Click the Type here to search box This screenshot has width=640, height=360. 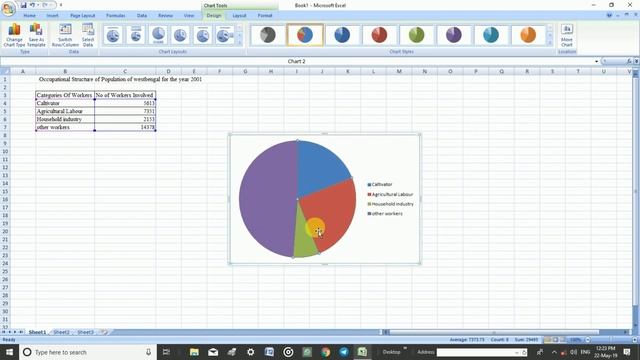pos(87,352)
